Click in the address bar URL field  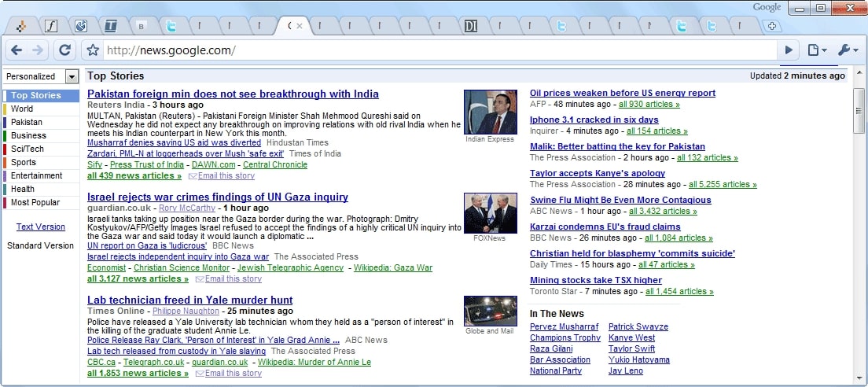tap(432, 50)
